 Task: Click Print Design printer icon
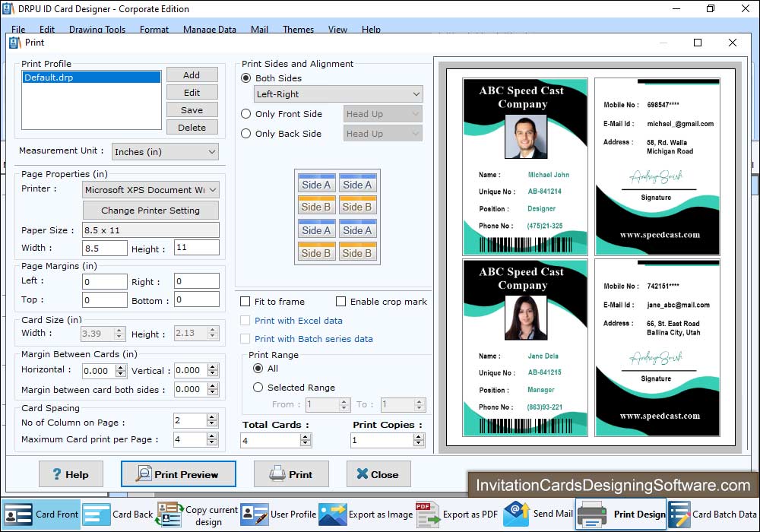(x=592, y=515)
